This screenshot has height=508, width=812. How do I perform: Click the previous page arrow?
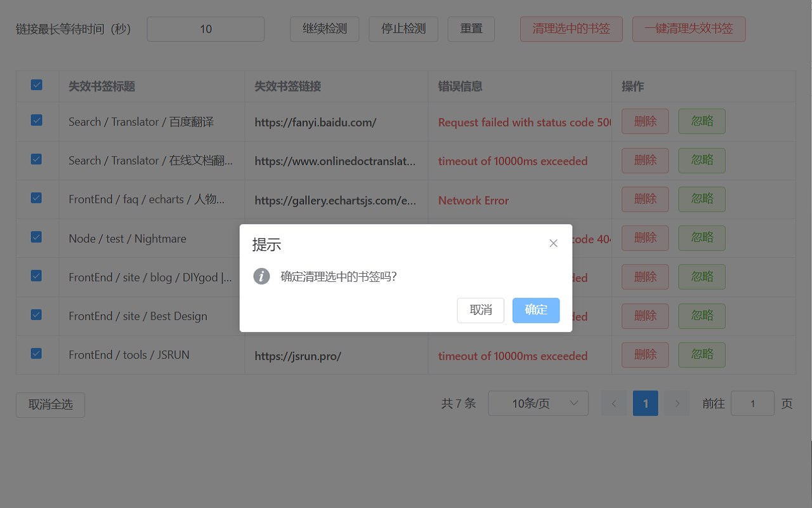coord(613,403)
